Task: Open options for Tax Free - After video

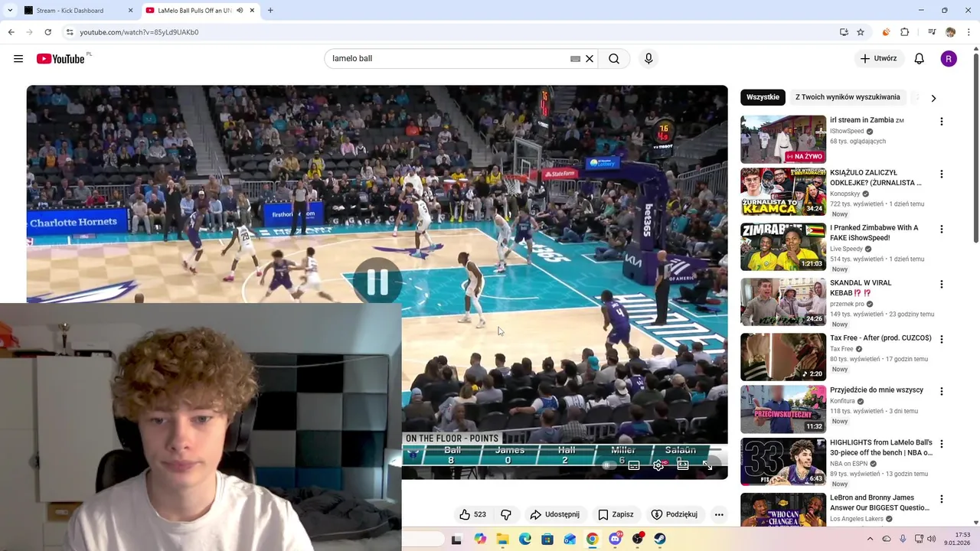Action: (941, 340)
